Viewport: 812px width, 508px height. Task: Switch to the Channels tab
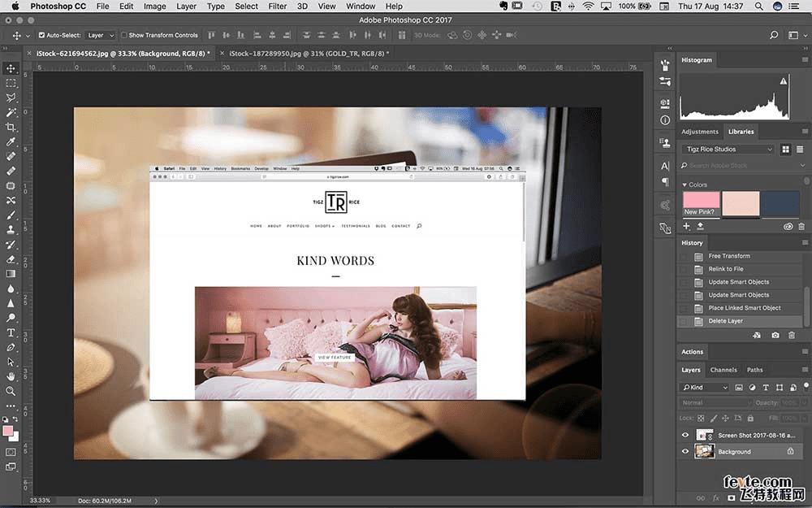tap(723, 370)
